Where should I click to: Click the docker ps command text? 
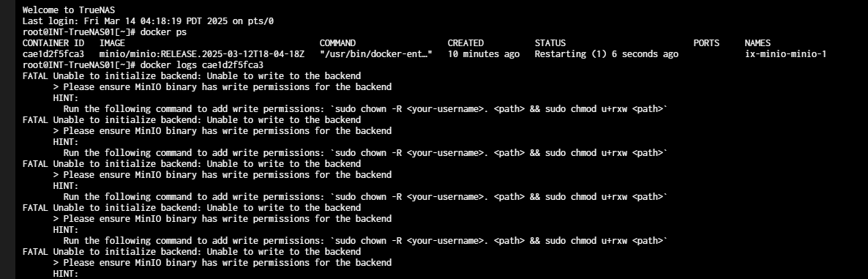coord(163,32)
